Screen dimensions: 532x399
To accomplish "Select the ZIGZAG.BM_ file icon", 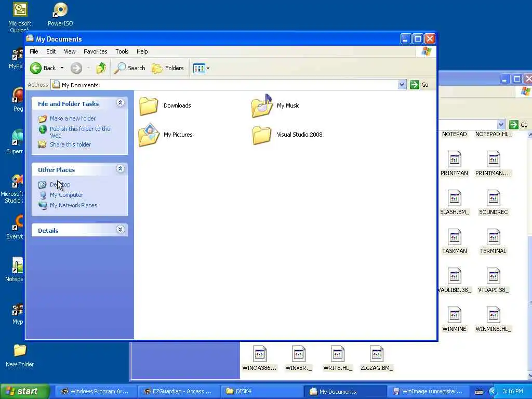I will pyautogui.click(x=377, y=354).
